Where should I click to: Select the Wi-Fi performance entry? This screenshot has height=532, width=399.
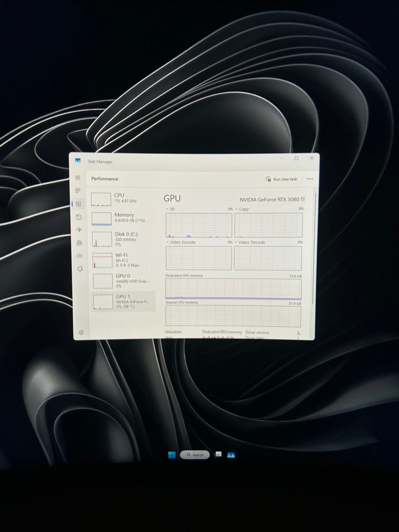124,260
